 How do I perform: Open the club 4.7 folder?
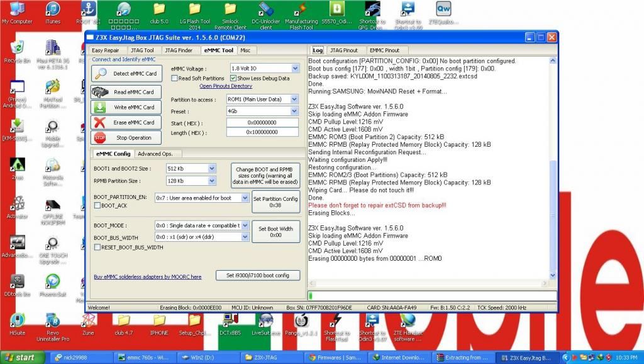click(124, 325)
